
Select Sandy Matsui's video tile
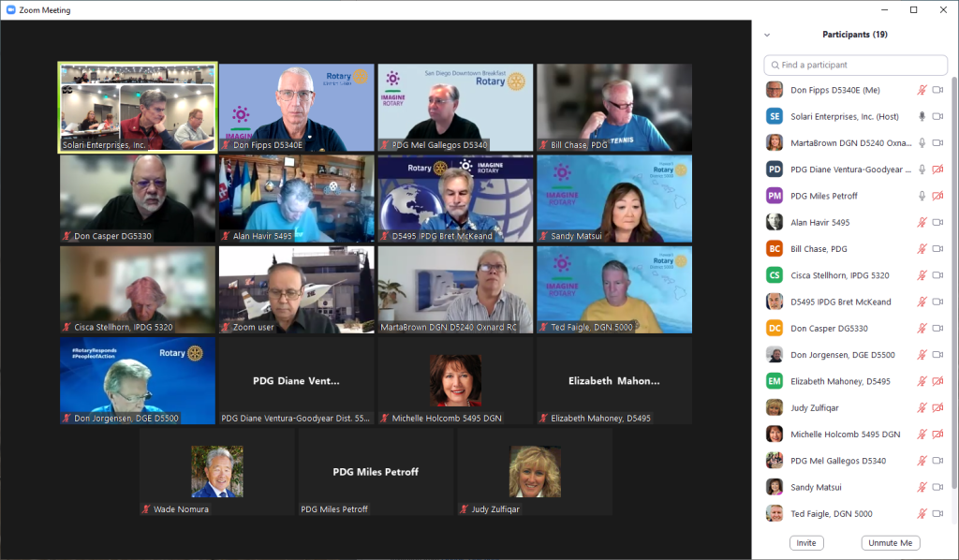pos(614,198)
